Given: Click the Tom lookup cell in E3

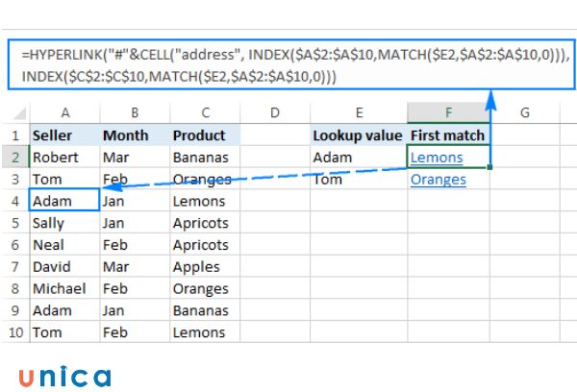Looking at the screenshot, I should [x=358, y=180].
